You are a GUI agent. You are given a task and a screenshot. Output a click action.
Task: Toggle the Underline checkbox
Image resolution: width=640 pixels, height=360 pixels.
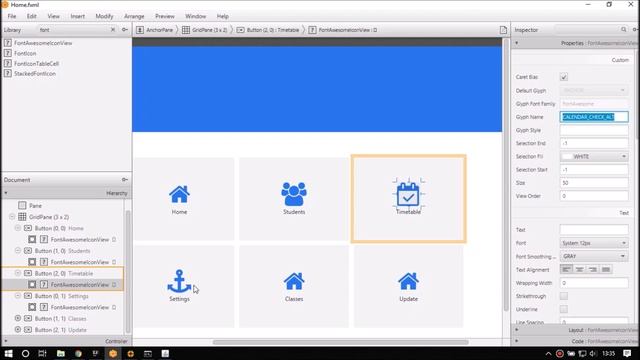[564, 309]
